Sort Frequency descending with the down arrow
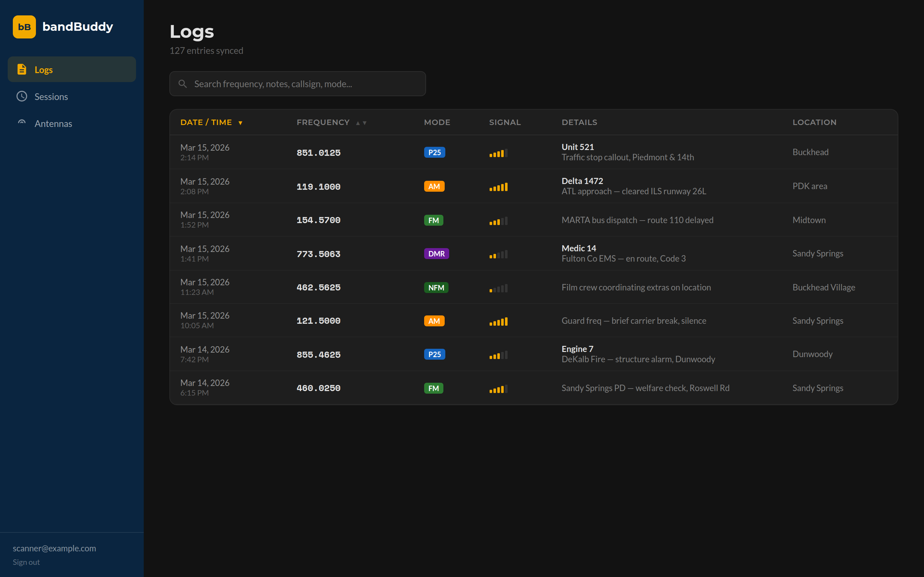Screen dimensions: 924x577 click(364, 123)
